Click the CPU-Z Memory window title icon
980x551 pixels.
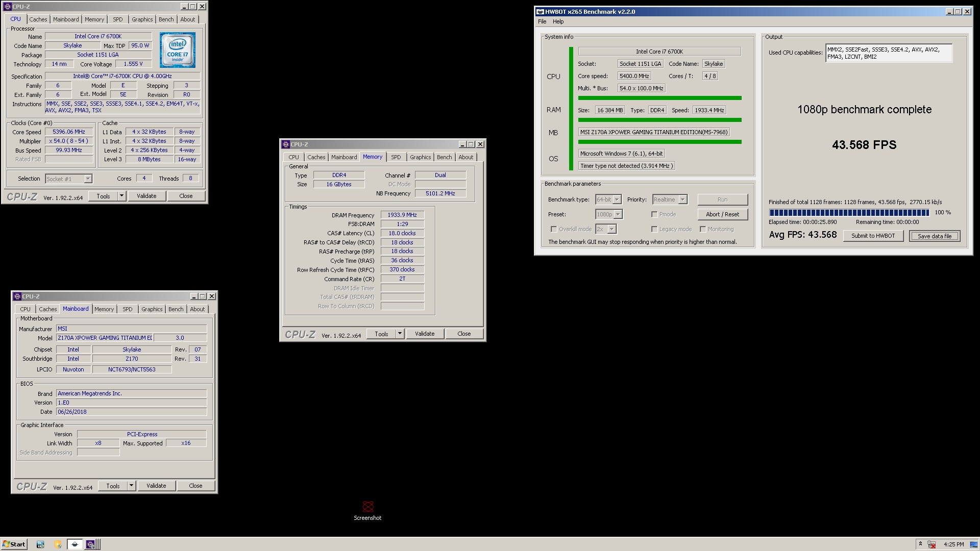point(285,144)
